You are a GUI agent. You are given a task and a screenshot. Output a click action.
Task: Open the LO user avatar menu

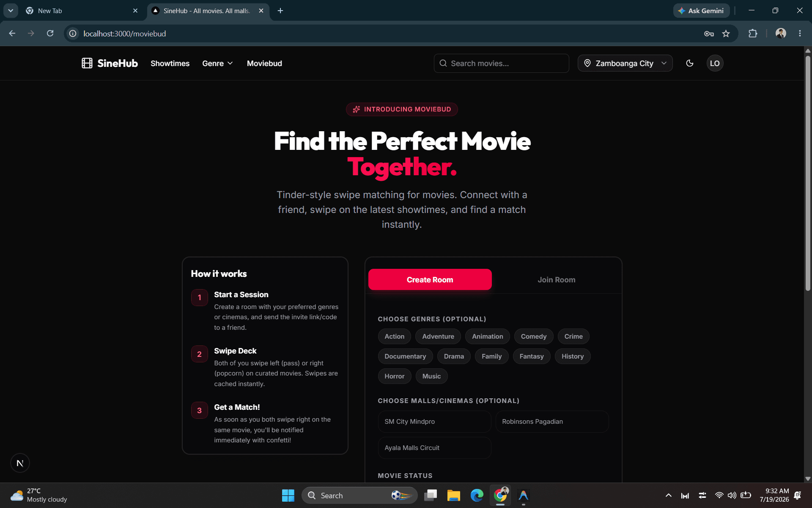point(715,63)
